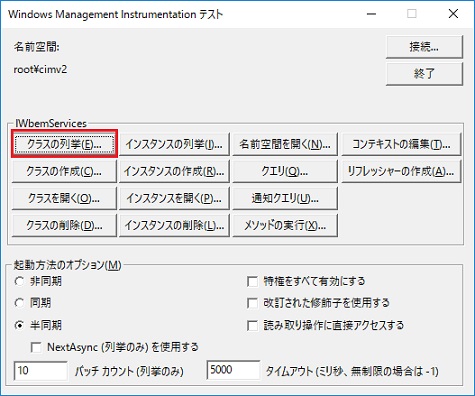This screenshot has width=475, height=396.
Task: Minimize the WMI テスト window
Action: [x=371, y=14]
